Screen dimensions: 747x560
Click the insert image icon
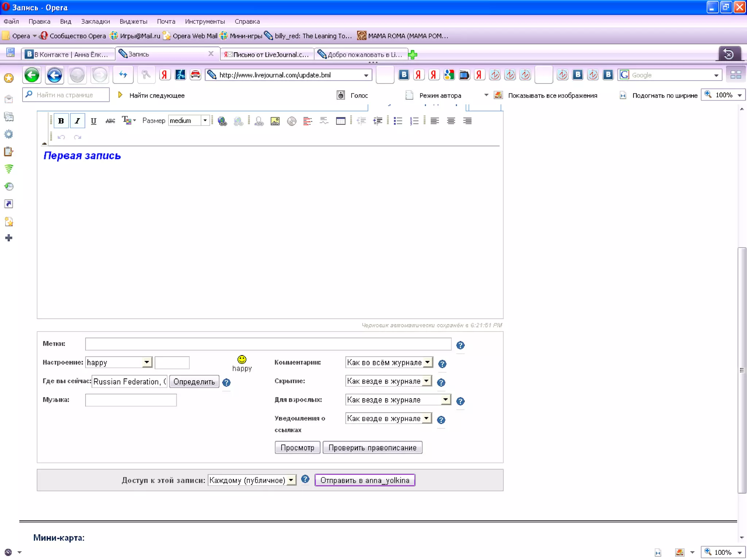(x=275, y=121)
